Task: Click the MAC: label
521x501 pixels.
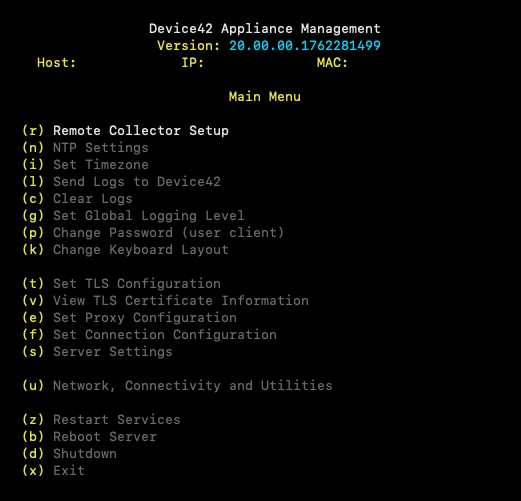Action: point(332,63)
